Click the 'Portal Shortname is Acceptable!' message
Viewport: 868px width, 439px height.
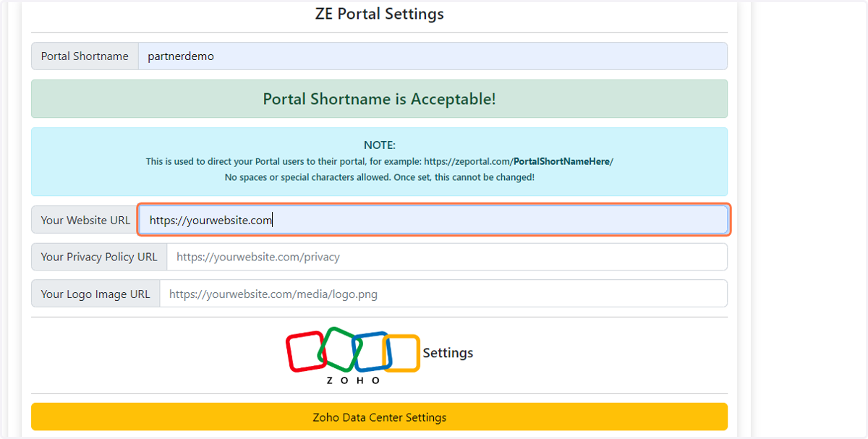[x=379, y=99]
